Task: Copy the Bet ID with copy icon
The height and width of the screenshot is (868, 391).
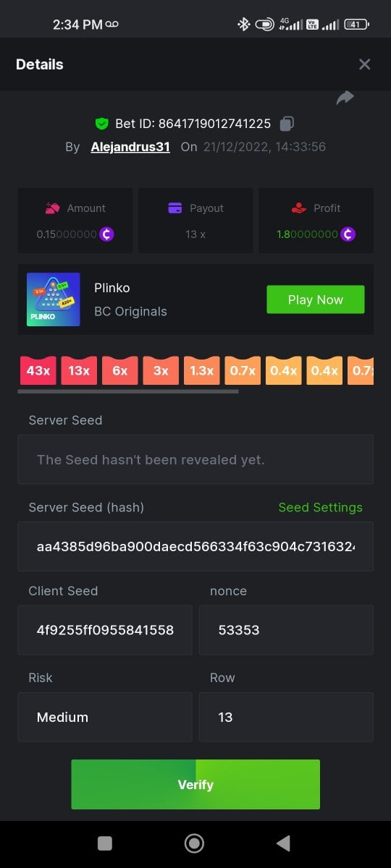Action: (x=287, y=124)
